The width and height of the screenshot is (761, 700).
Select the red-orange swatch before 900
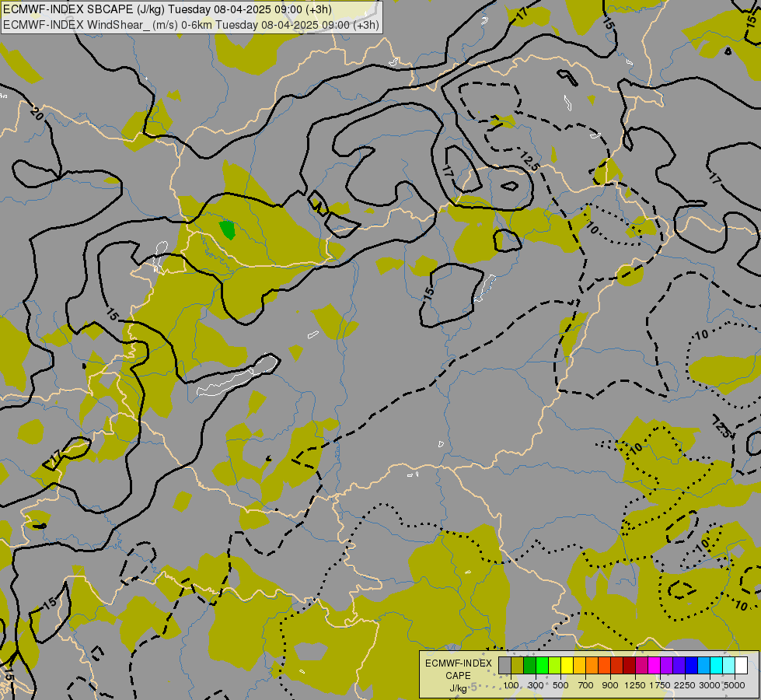pyautogui.click(x=604, y=666)
